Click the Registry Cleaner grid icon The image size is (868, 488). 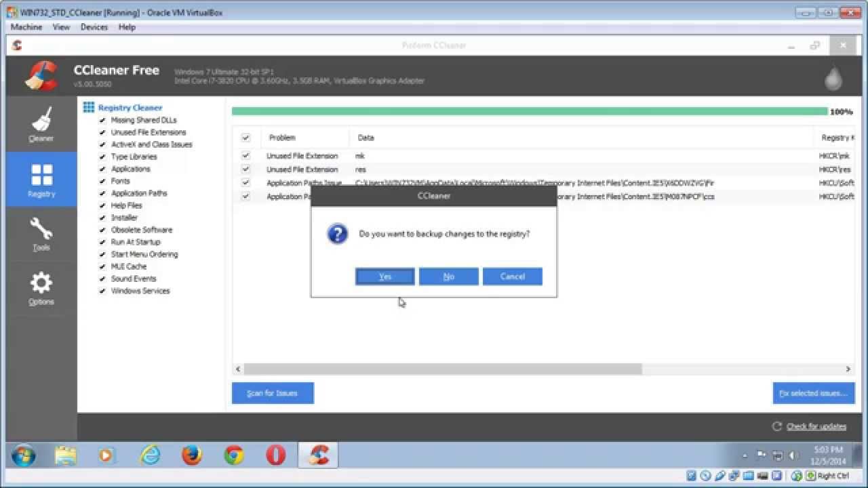pyautogui.click(x=88, y=107)
